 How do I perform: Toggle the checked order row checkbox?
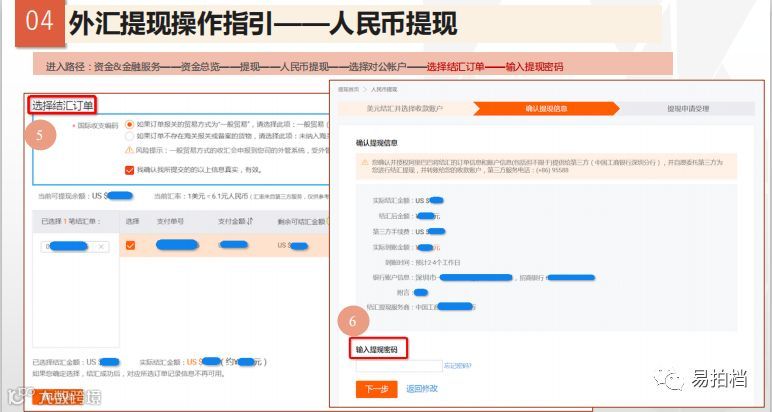(130, 245)
